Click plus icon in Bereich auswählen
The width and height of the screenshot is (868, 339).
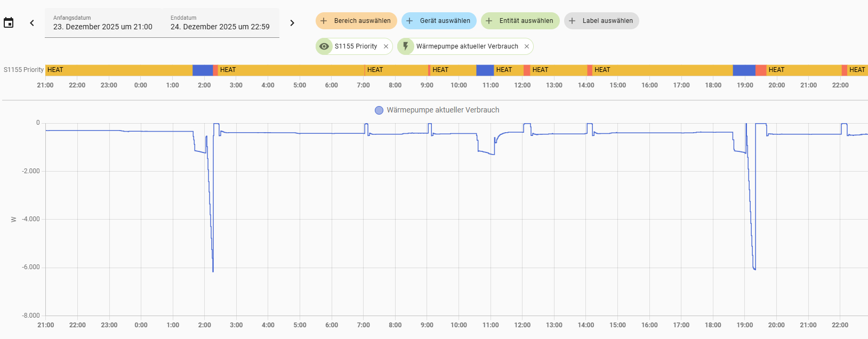tap(324, 21)
